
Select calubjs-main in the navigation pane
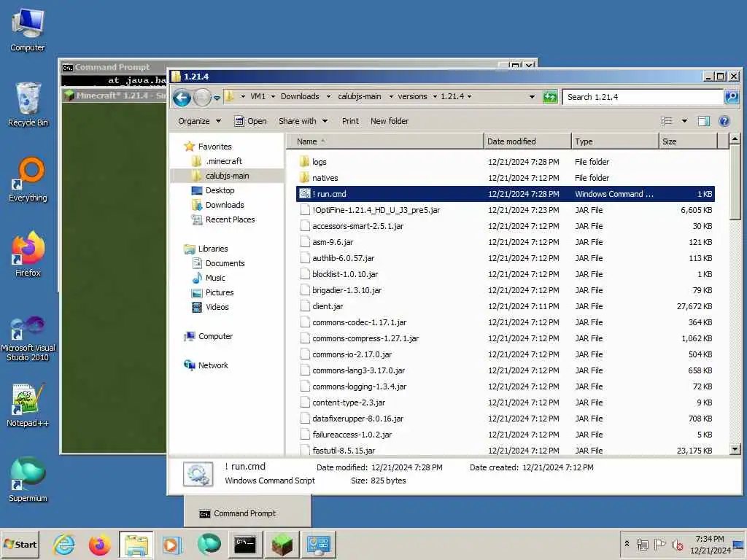(228, 176)
